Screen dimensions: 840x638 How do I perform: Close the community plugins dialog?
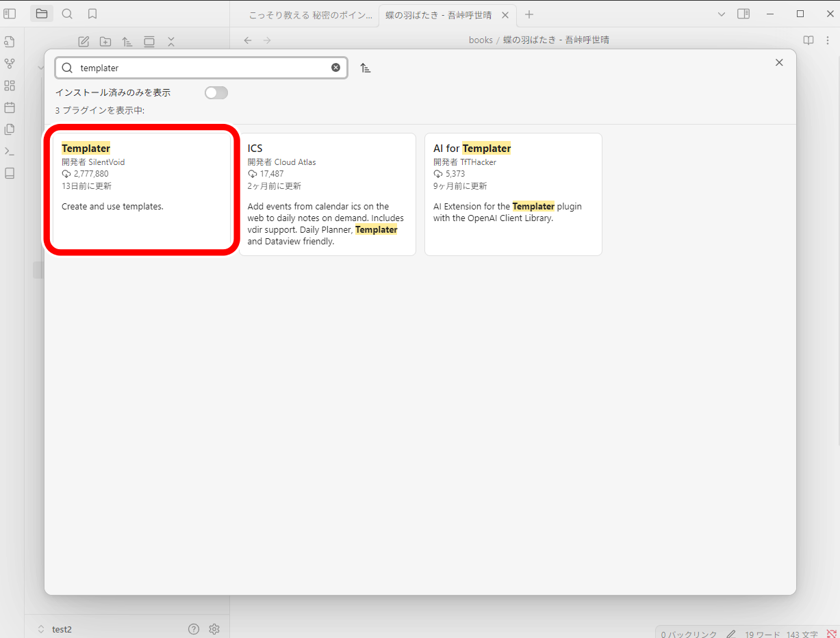coord(779,62)
